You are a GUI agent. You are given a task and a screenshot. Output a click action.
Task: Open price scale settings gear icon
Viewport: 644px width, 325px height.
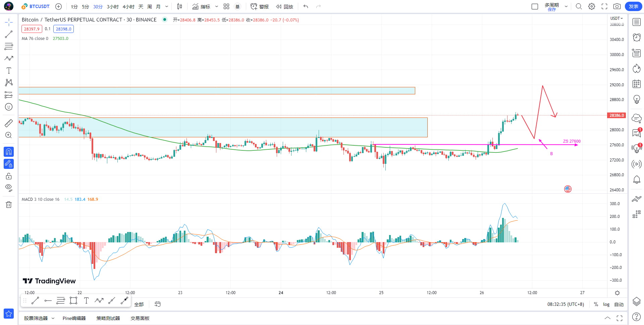(x=617, y=293)
